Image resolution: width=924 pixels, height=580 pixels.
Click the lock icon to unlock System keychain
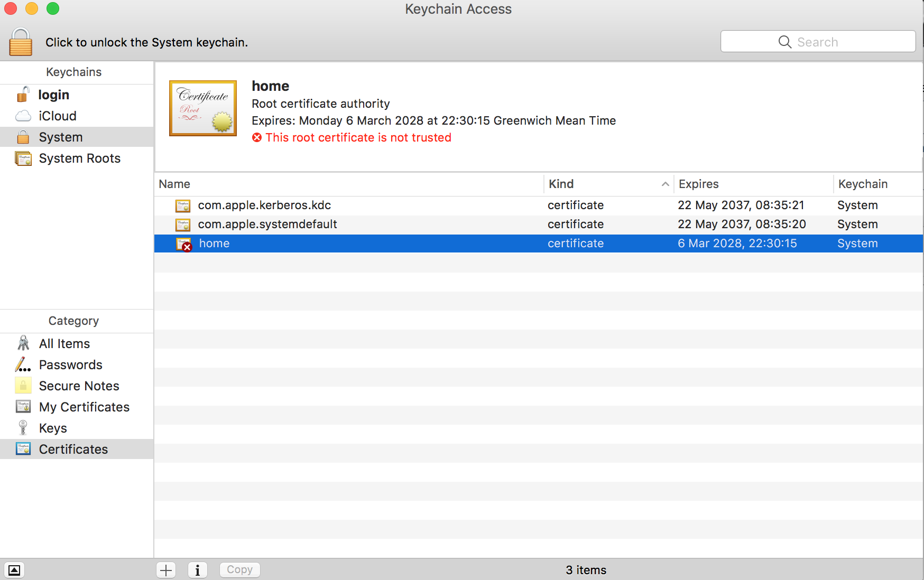click(21, 41)
